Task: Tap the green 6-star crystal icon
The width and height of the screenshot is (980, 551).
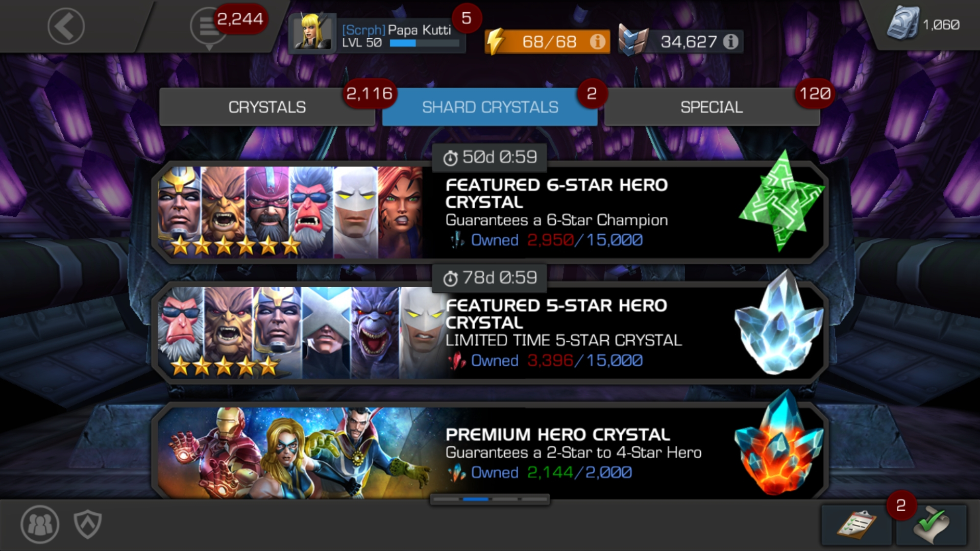Action: click(x=781, y=202)
